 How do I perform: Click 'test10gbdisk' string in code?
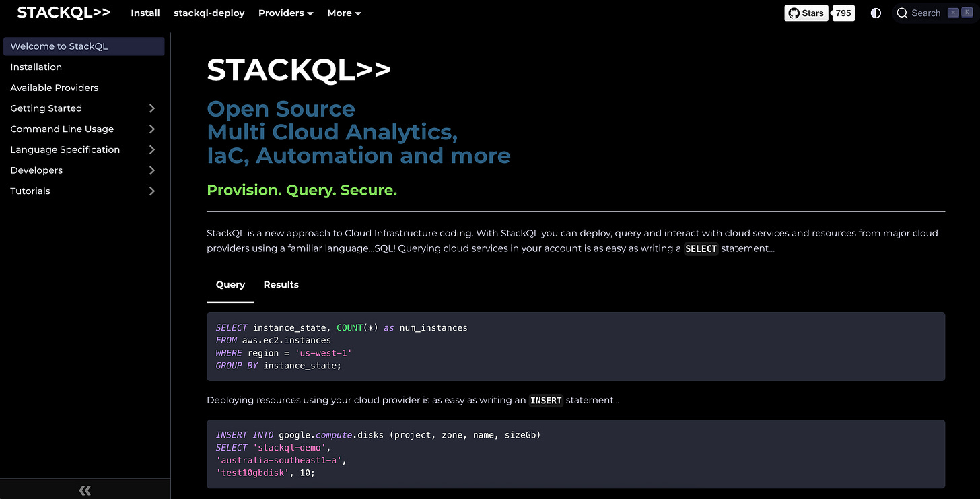tap(252, 473)
